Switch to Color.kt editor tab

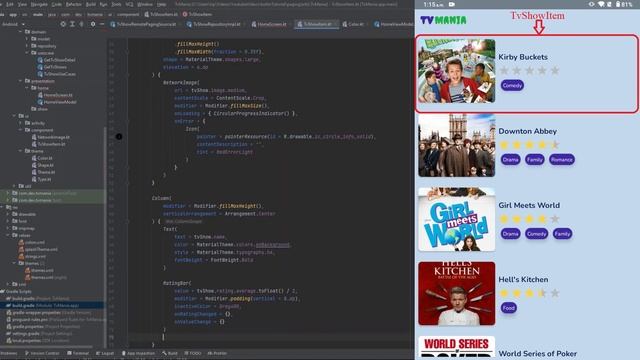point(353,24)
